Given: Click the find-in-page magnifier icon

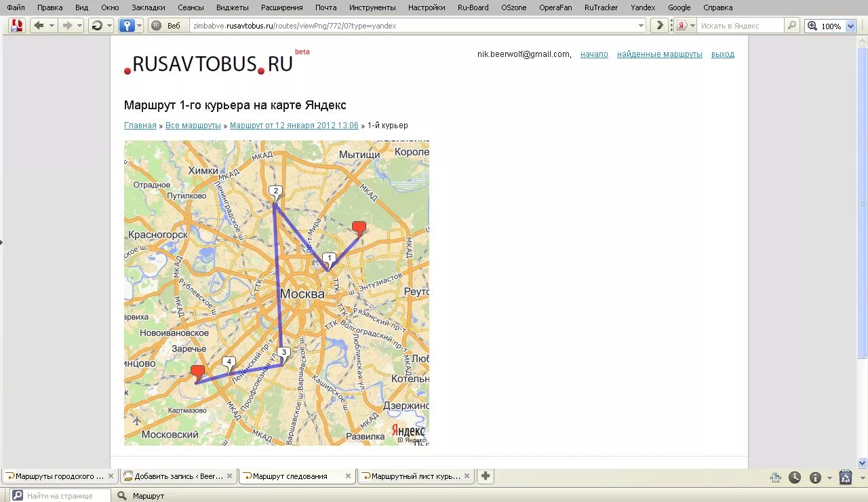Looking at the screenshot, I should click(18, 496).
